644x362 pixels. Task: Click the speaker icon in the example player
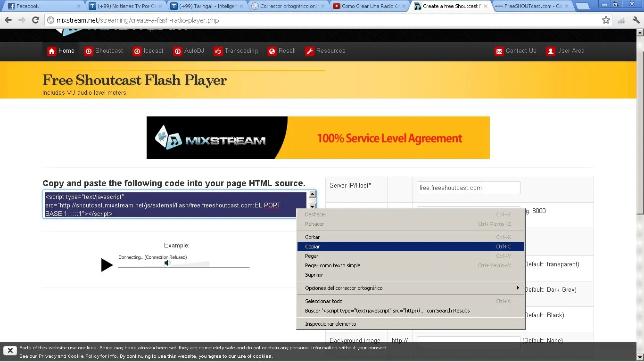coord(167,263)
